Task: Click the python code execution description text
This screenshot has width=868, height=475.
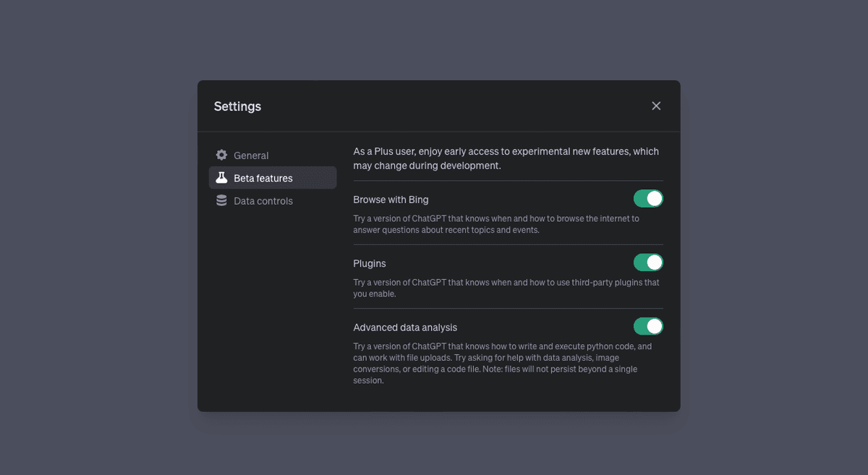Action: pyautogui.click(x=502, y=363)
